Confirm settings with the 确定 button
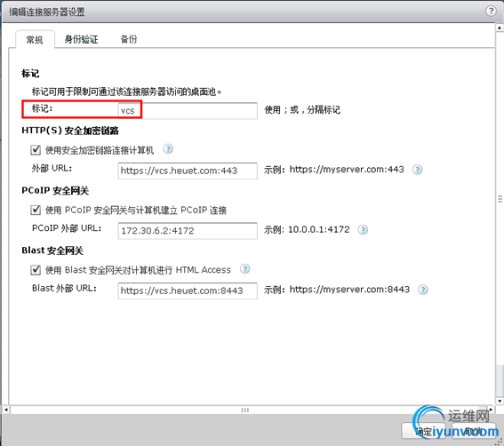Viewport: 504px width, 446px height. point(423,431)
